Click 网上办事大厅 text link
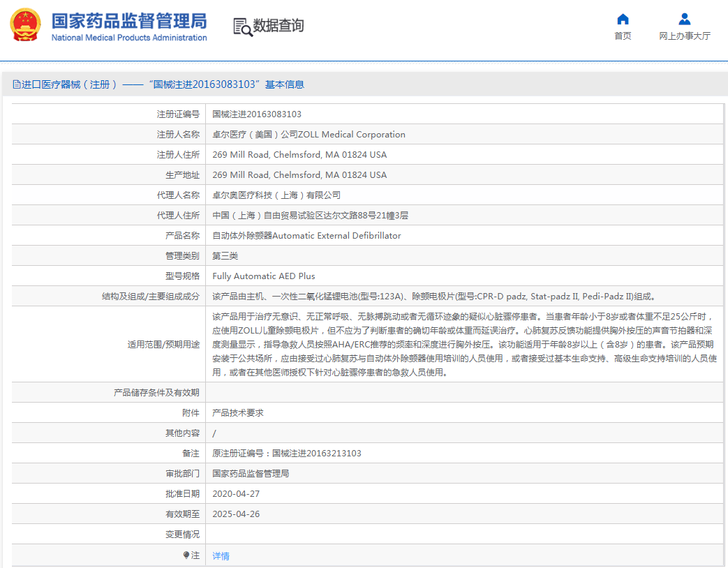728x568 pixels. pos(684,36)
